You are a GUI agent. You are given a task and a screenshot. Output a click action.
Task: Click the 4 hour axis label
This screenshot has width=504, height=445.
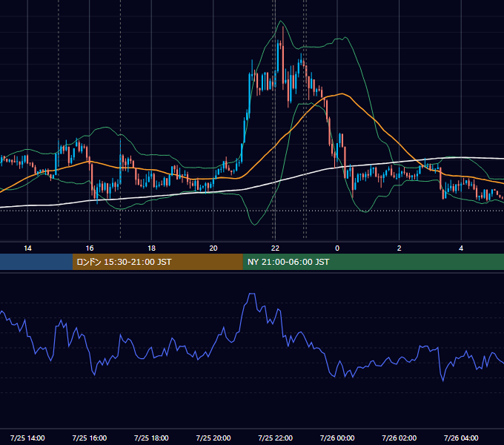click(461, 248)
